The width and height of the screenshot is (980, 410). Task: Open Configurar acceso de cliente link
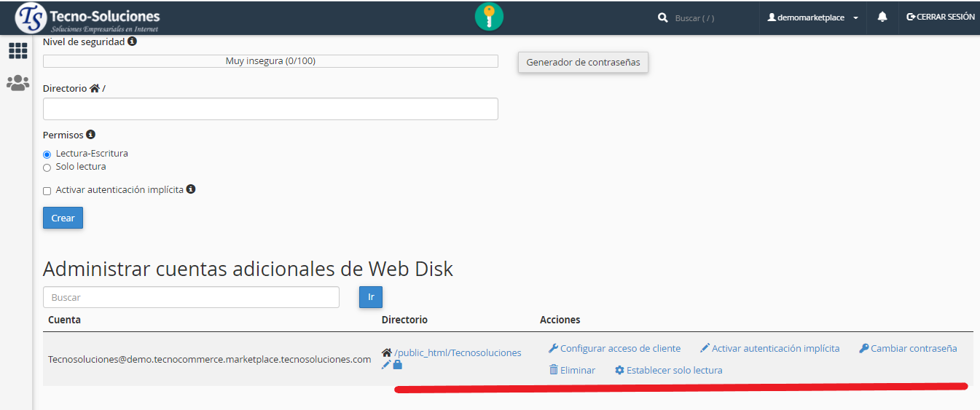coord(619,349)
